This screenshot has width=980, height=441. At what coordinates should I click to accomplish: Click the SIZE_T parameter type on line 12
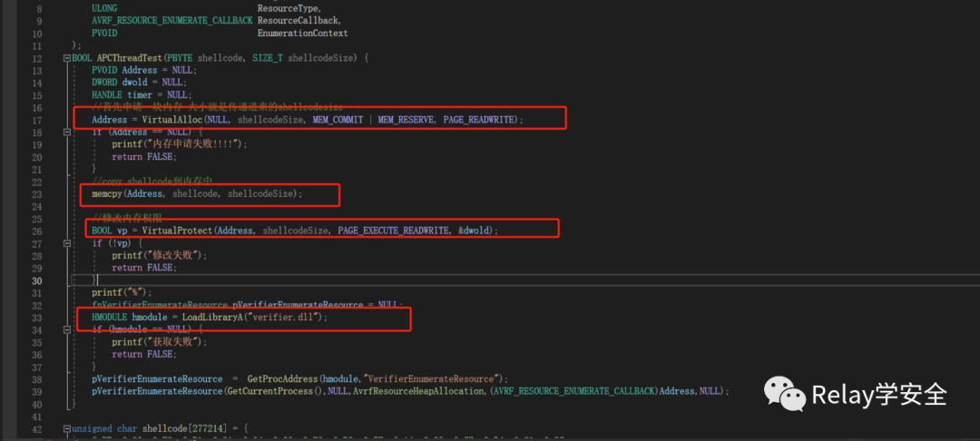[x=268, y=58]
